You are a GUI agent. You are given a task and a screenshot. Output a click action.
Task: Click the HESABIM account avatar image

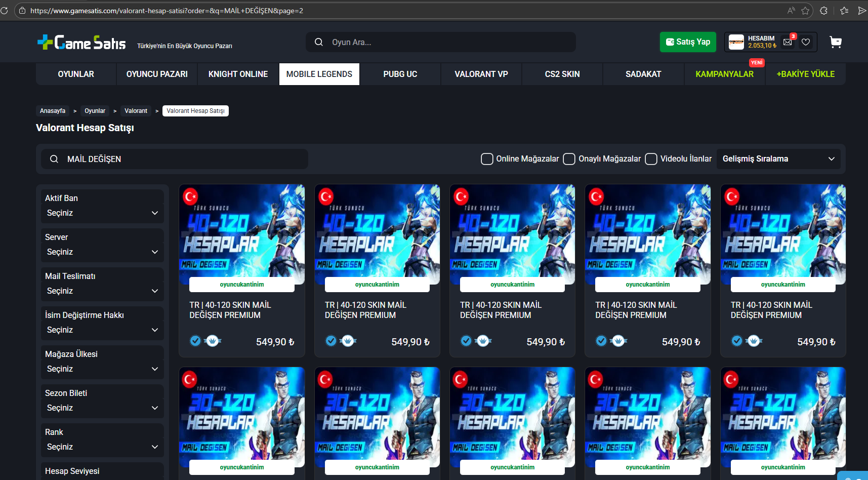tap(736, 42)
